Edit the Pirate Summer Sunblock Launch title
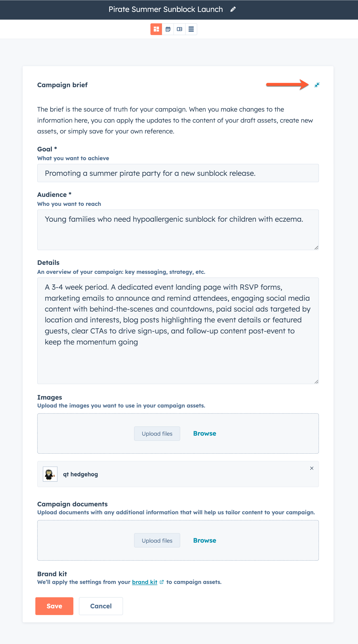This screenshot has height=644, width=358. [233, 9]
